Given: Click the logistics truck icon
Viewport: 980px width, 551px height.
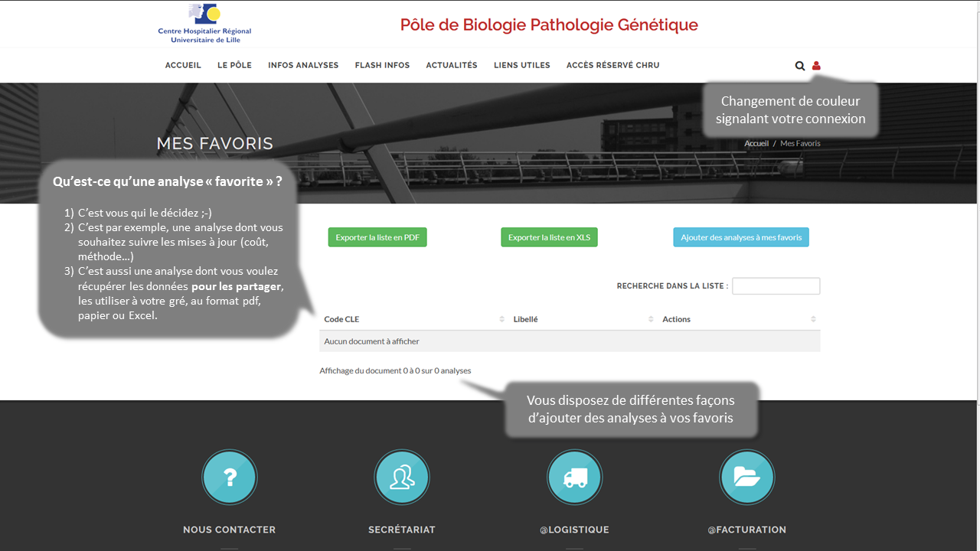Looking at the screenshot, I should (x=575, y=477).
